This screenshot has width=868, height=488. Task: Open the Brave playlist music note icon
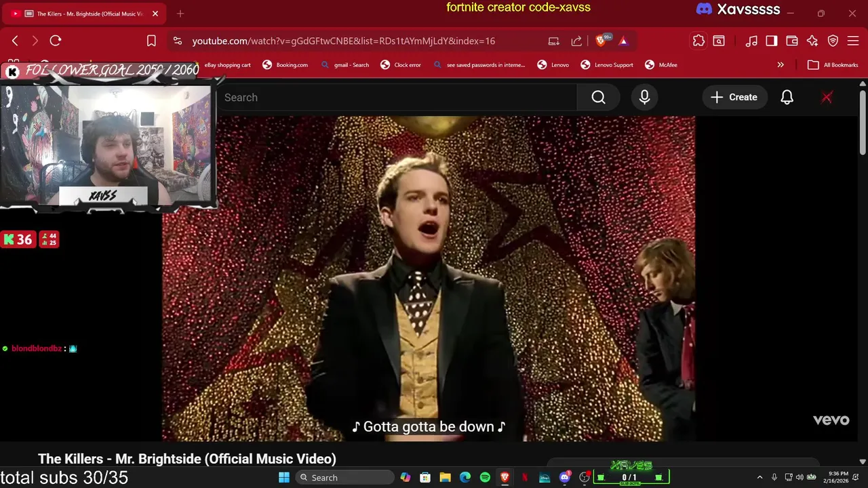(x=751, y=41)
